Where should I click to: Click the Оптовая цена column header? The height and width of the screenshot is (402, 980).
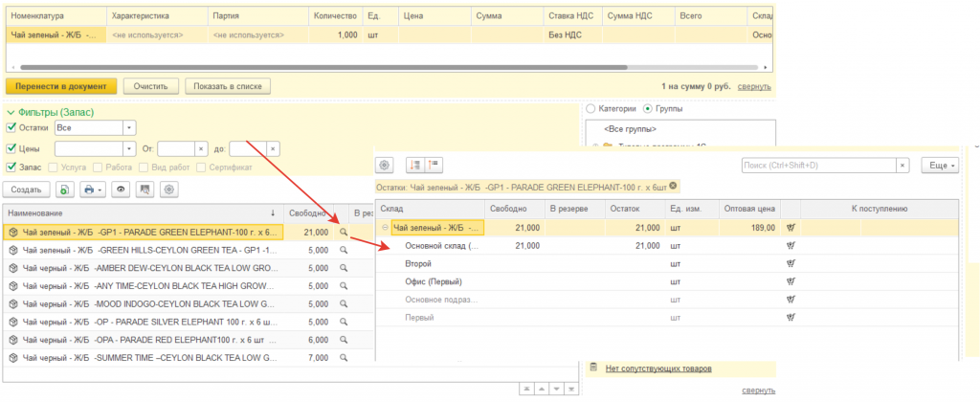tap(750, 209)
